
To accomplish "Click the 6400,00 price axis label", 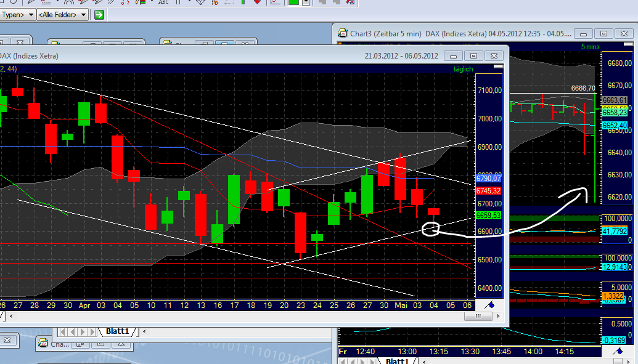I will point(489,288).
